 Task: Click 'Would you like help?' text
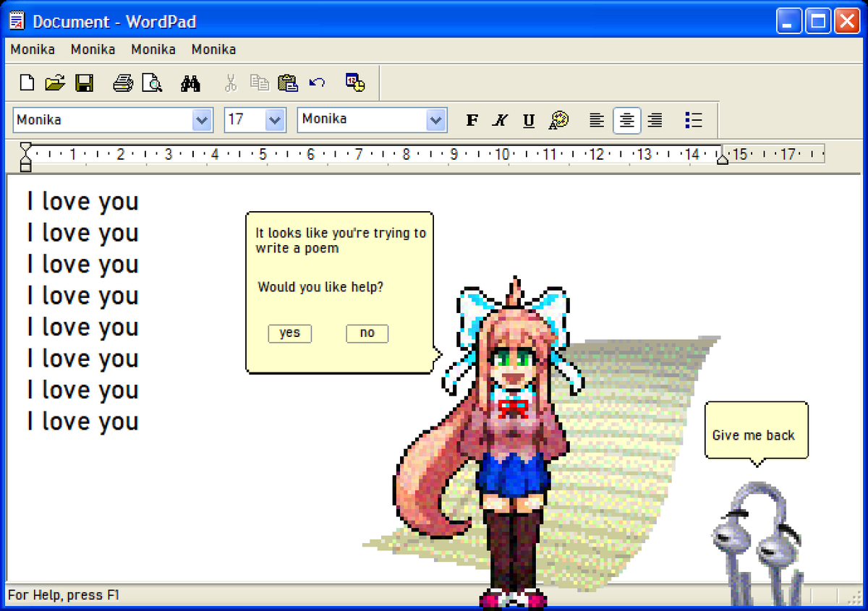tap(320, 287)
